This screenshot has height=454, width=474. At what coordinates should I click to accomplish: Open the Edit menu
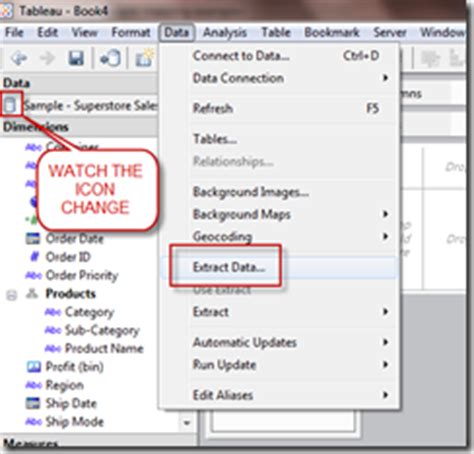click(x=48, y=32)
